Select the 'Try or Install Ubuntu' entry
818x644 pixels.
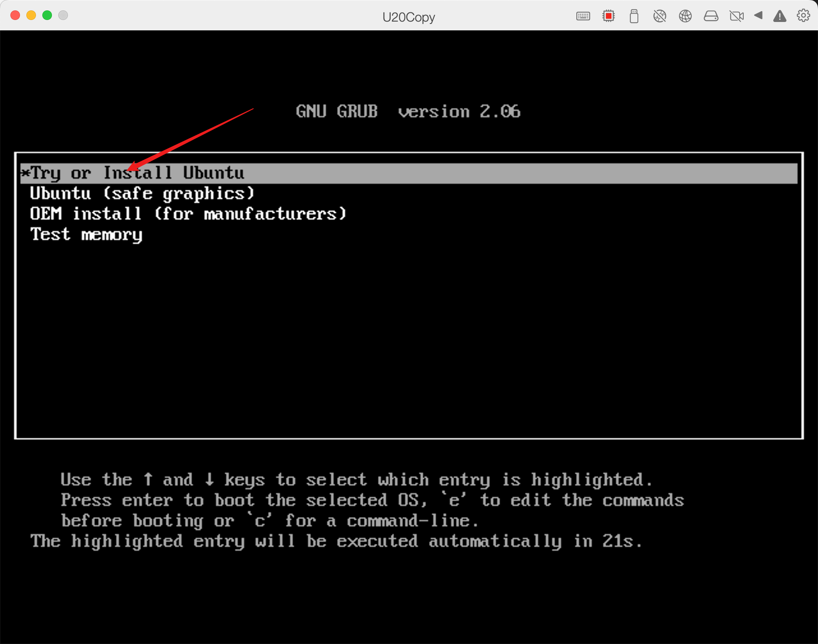coord(409,173)
